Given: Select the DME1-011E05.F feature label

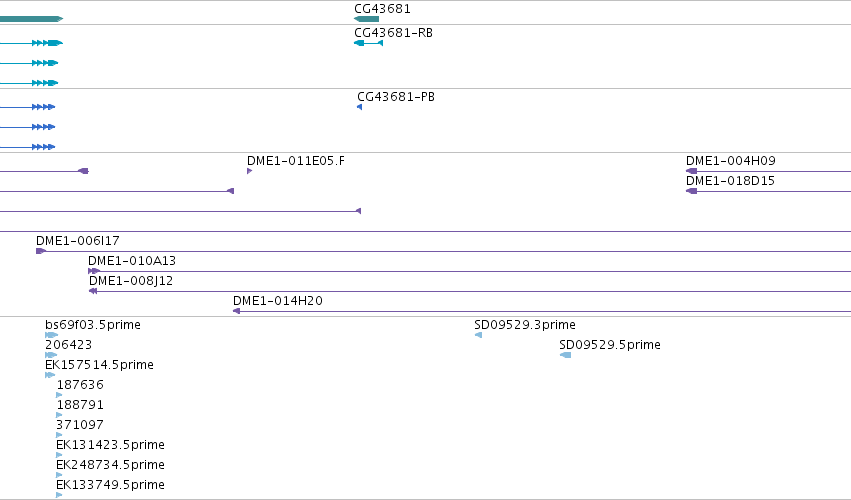Looking at the screenshot, I should point(296,161).
